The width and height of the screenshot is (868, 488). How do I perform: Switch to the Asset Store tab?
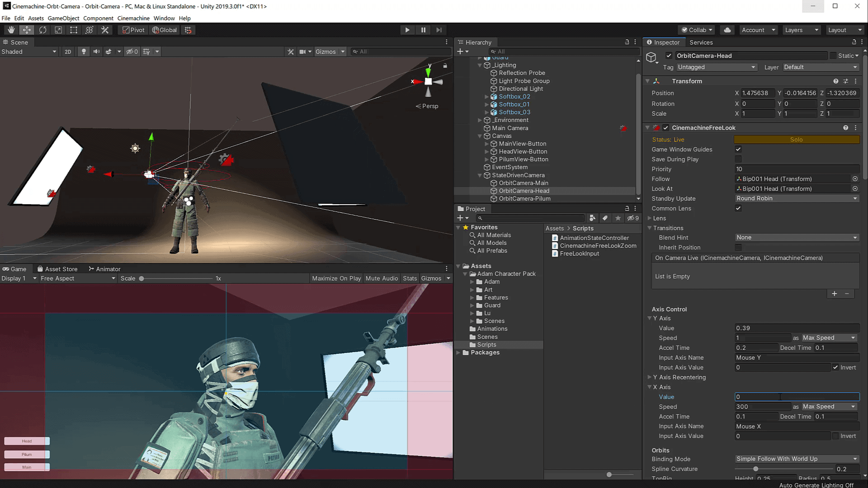pos(61,269)
